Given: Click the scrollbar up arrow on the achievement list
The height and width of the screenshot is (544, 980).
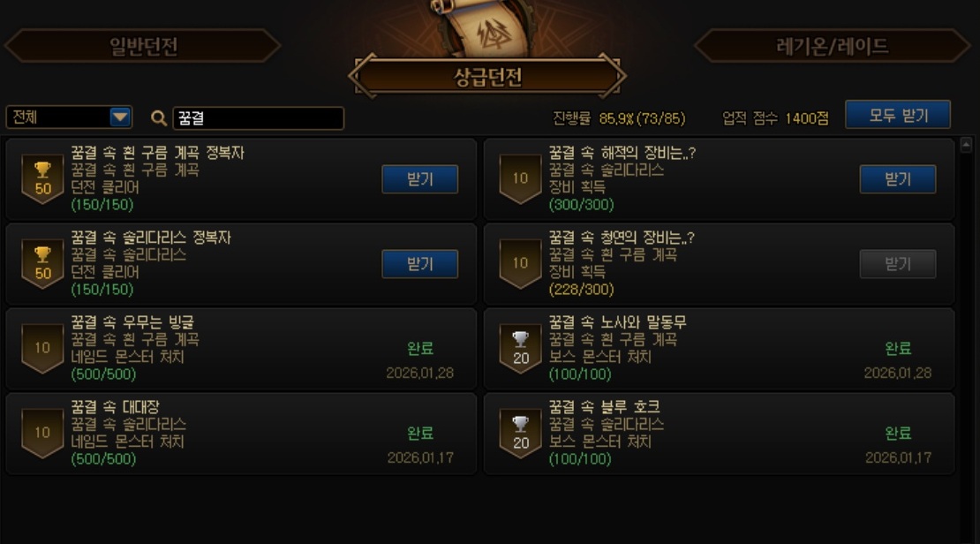Looking at the screenshot, I should 966,145.
